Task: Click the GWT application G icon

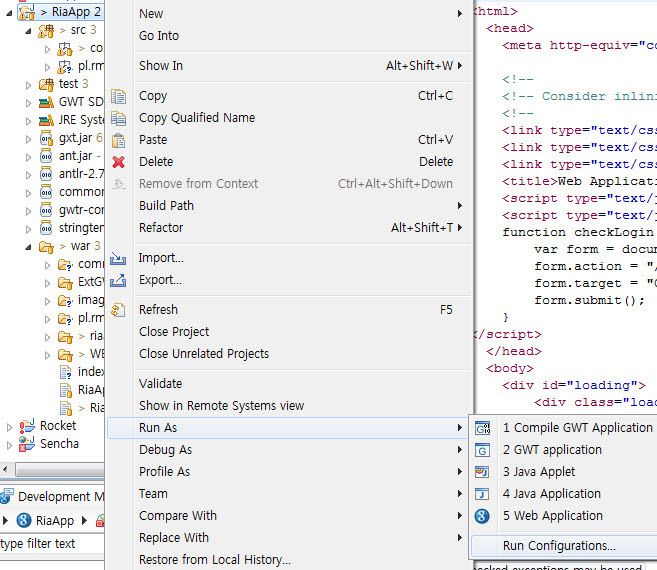Action: pyautogui.click(x=482, y=450)
